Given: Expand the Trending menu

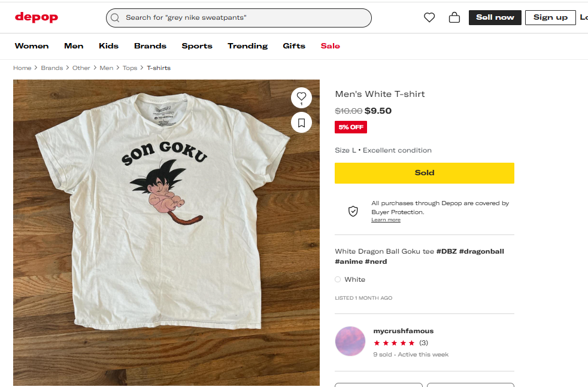Looking at the screenshot, I should click(247, 46).
